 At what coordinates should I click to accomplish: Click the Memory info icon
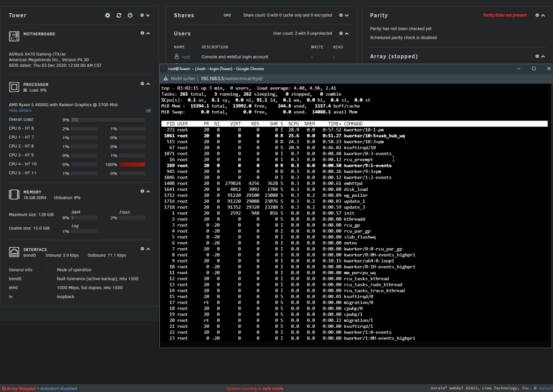143,191
